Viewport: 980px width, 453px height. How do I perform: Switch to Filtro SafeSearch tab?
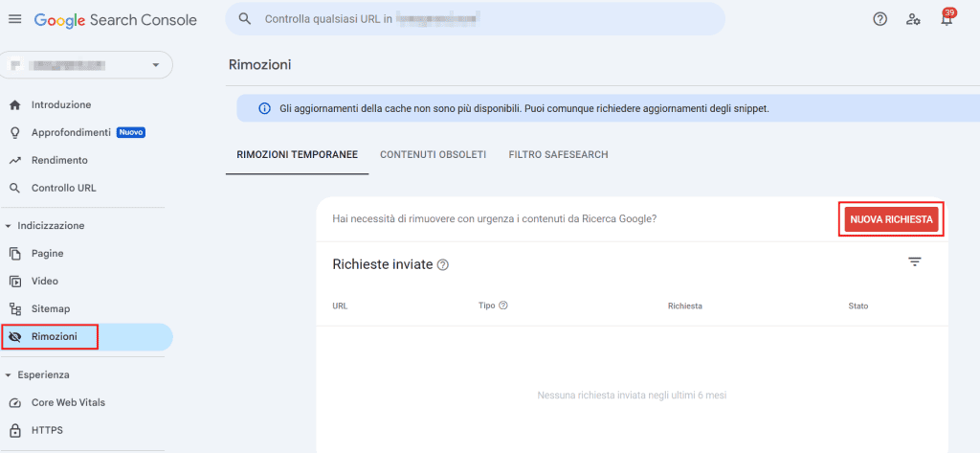pyautogui.click(x=558, y=154)
